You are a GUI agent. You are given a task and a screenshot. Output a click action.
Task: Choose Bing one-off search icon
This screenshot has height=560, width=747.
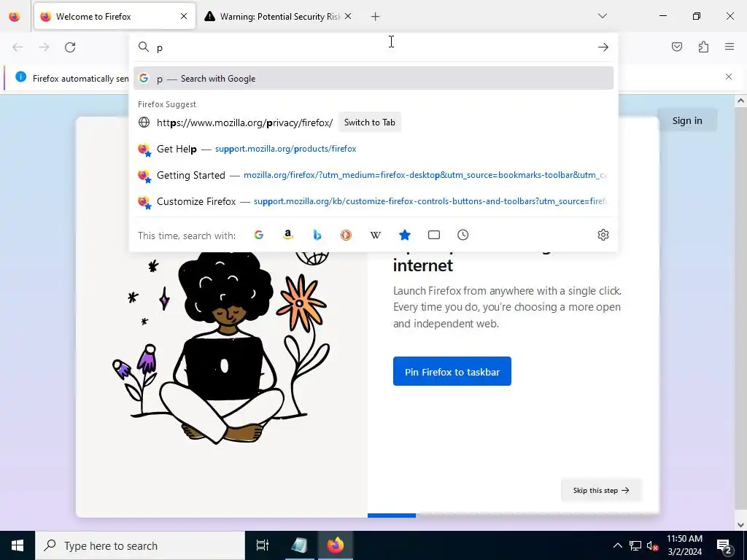point(317,235)
